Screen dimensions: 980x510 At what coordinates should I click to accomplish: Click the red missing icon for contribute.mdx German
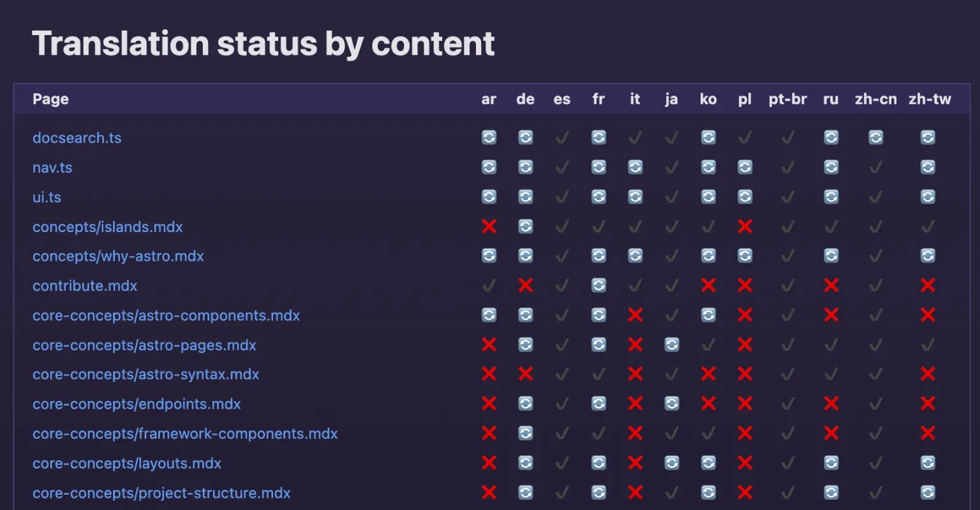click(525, 286)
